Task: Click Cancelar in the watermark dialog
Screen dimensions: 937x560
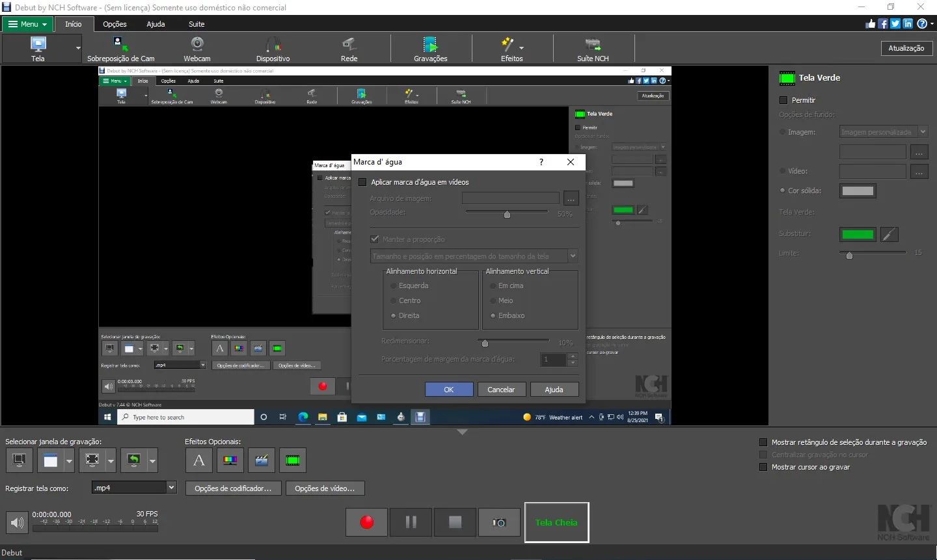Action: [x=501, y=390]
